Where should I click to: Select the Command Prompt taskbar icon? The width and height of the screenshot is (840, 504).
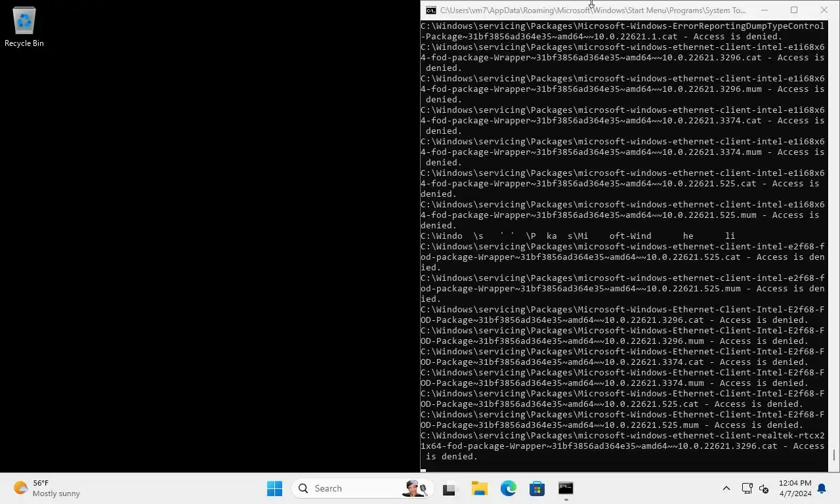(x=566, y=488)
